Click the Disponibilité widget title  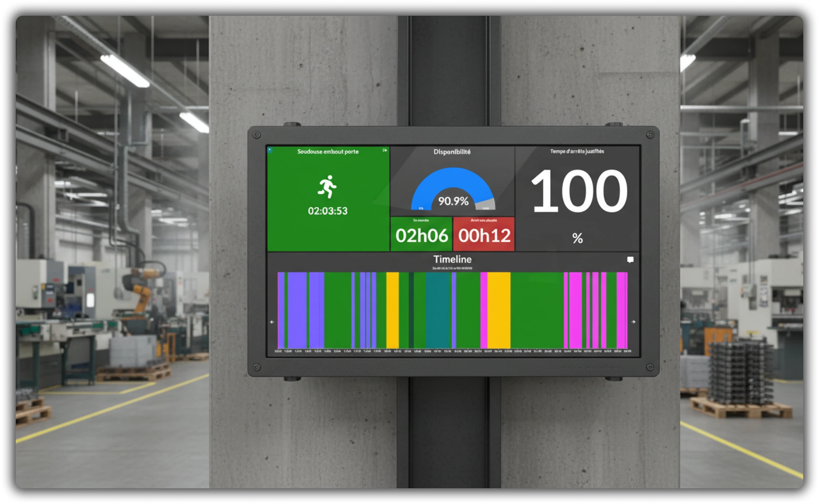[452, 152]
